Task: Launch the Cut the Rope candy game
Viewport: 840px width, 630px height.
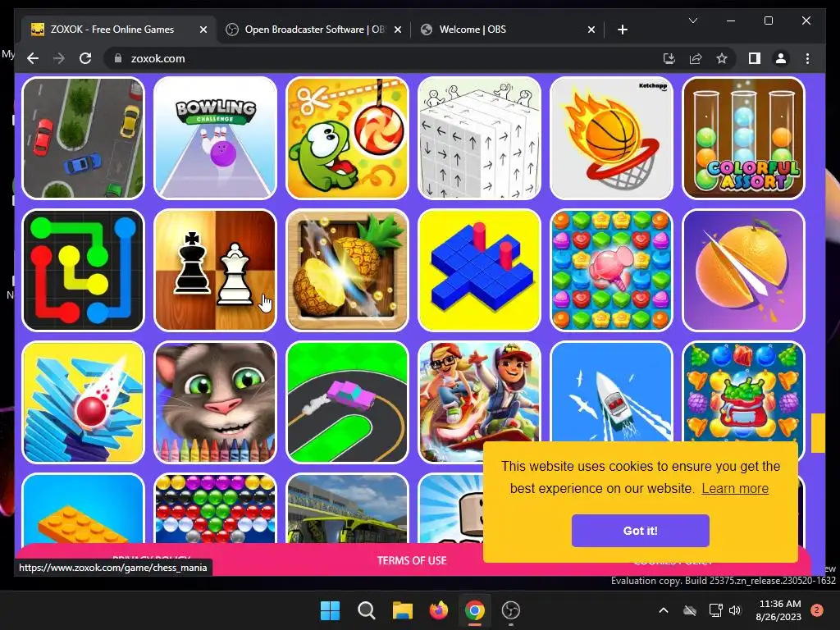Action: (x=348, y=138)
